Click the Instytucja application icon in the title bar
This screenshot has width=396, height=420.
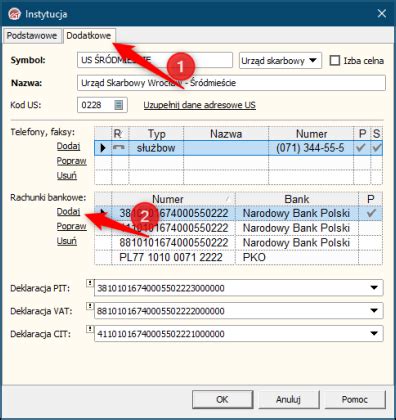coord(14,14)
